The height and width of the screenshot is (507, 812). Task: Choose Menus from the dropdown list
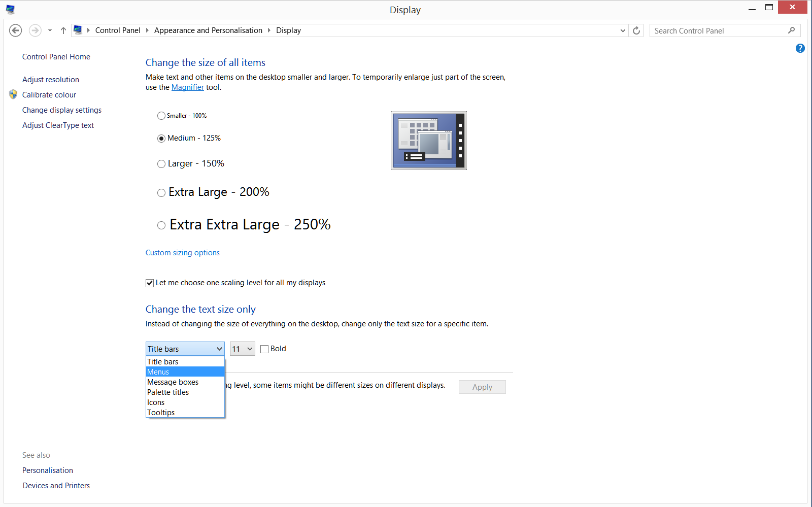pyautogui.click(x=185, y=372)
